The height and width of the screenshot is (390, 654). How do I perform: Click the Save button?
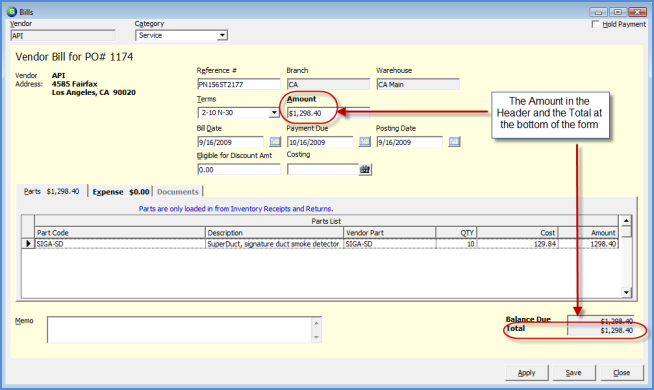(x=574, y=372)
